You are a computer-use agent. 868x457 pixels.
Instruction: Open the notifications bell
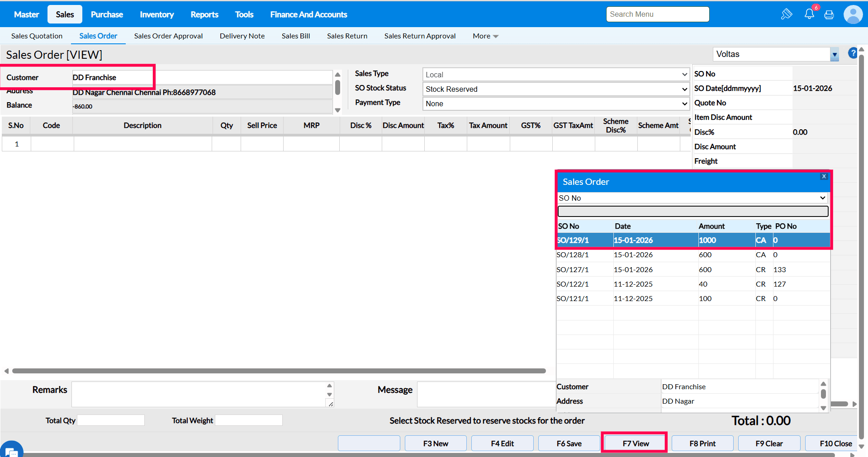coord(809,14)
